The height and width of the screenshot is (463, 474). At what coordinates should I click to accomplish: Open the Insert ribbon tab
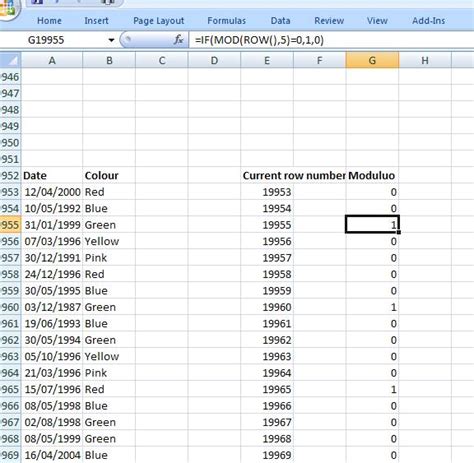pos(96,21)
